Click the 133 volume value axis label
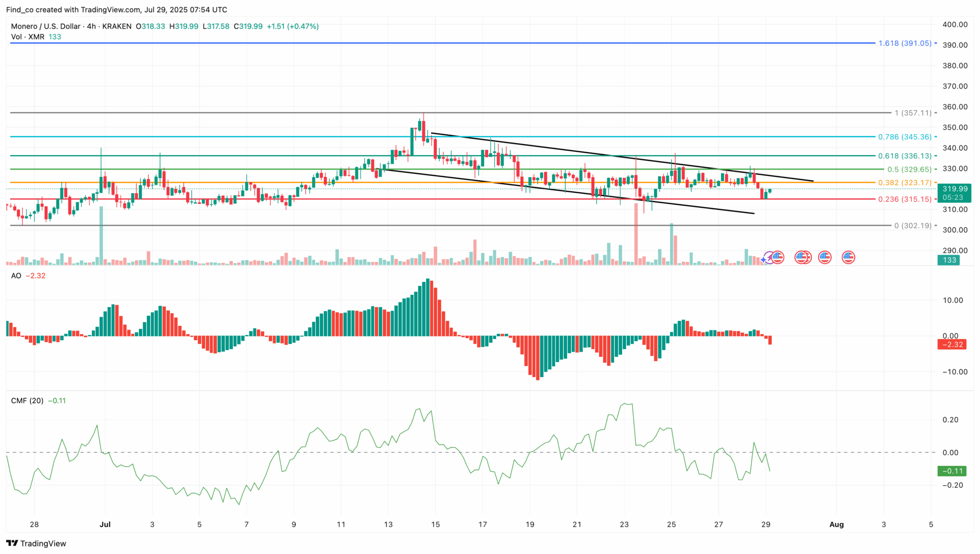 click(x=949, y=260)
